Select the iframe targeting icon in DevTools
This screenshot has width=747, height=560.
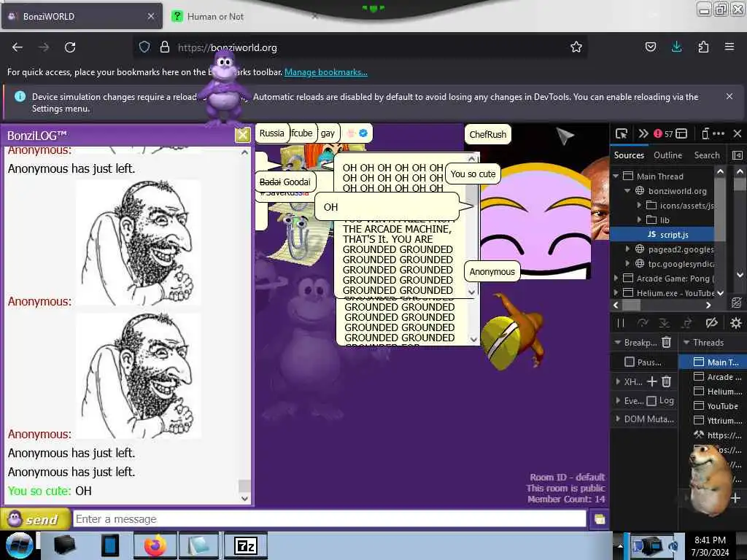point(681,134)
